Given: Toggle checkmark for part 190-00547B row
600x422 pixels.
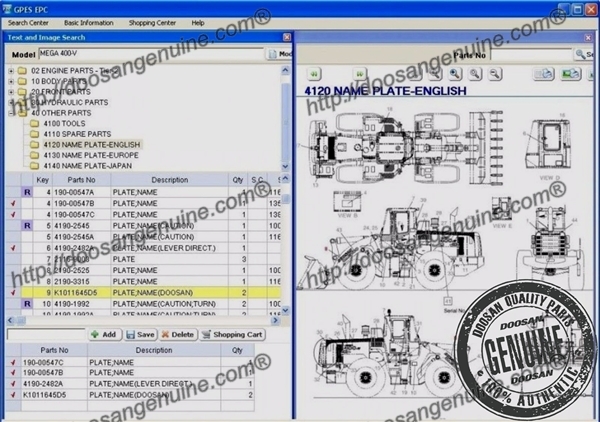Looking at the screenshot, I should point(12,203).
